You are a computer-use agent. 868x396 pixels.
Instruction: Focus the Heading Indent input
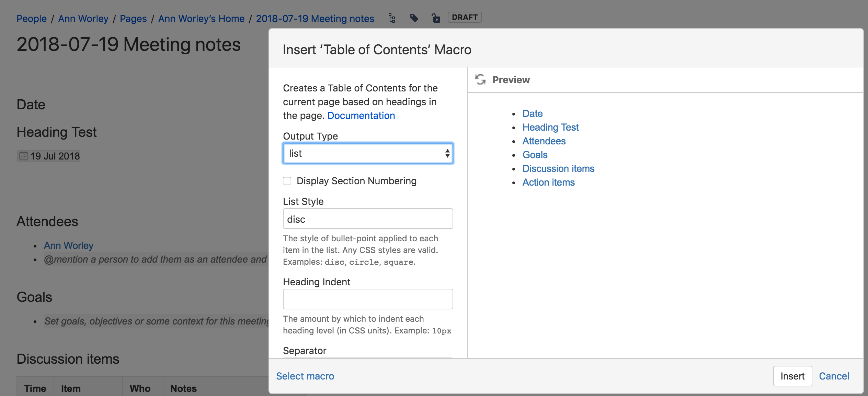(367, 299)
